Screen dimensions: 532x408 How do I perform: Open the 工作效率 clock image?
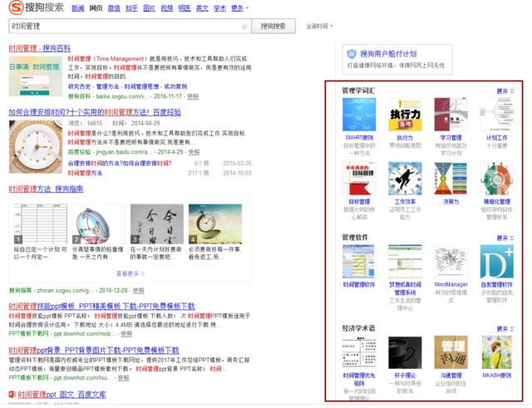[x=404, y=178]
